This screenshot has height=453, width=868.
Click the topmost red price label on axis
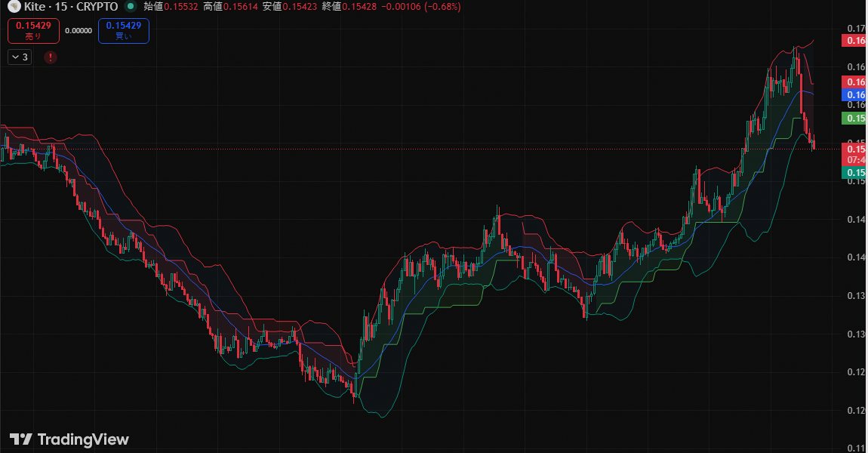point(854,41)
